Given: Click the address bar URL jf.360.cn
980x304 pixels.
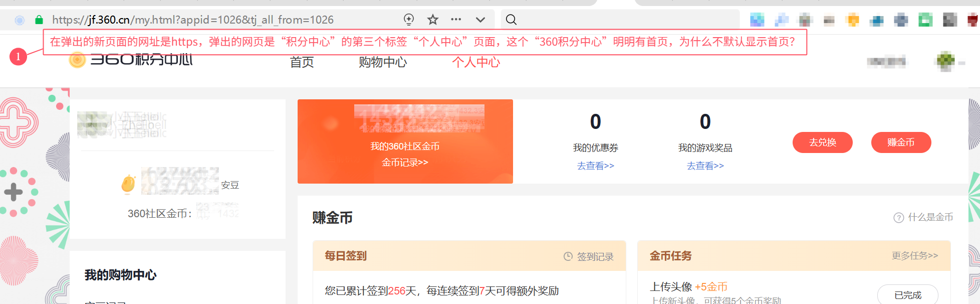Looking at the screenshot, I should [193, 20].
